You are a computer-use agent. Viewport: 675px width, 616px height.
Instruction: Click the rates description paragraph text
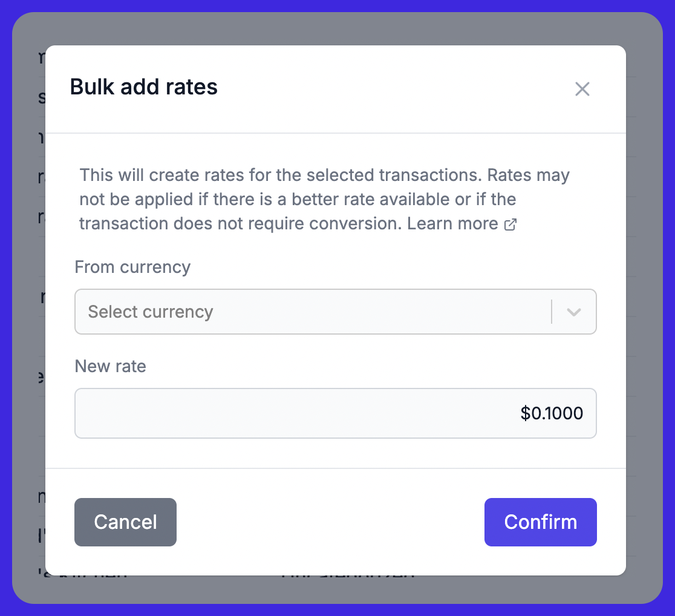tap(325, 200)
